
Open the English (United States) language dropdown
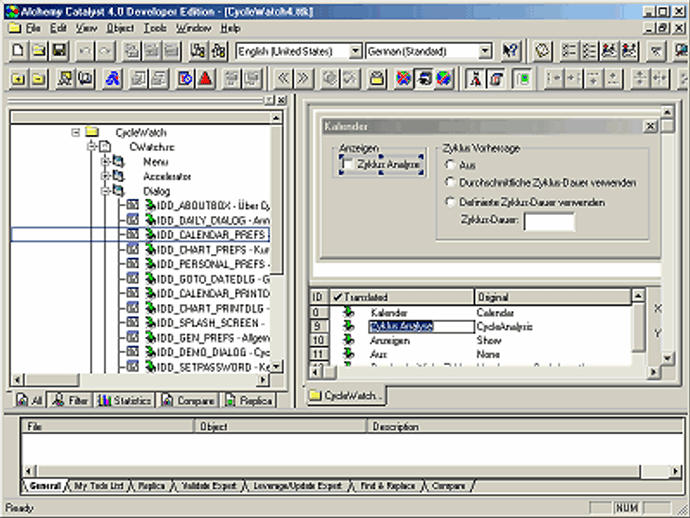(x=356, y=51)
